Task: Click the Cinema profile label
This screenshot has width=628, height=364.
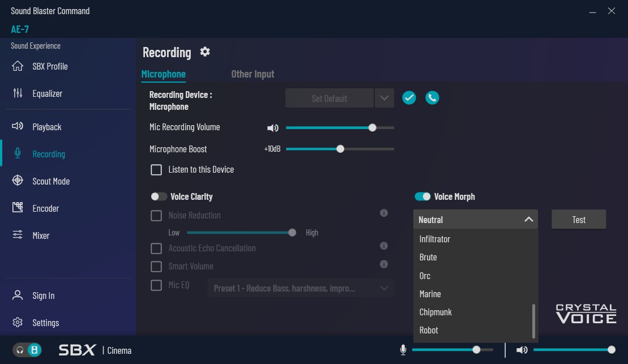Action: [119, 350]
